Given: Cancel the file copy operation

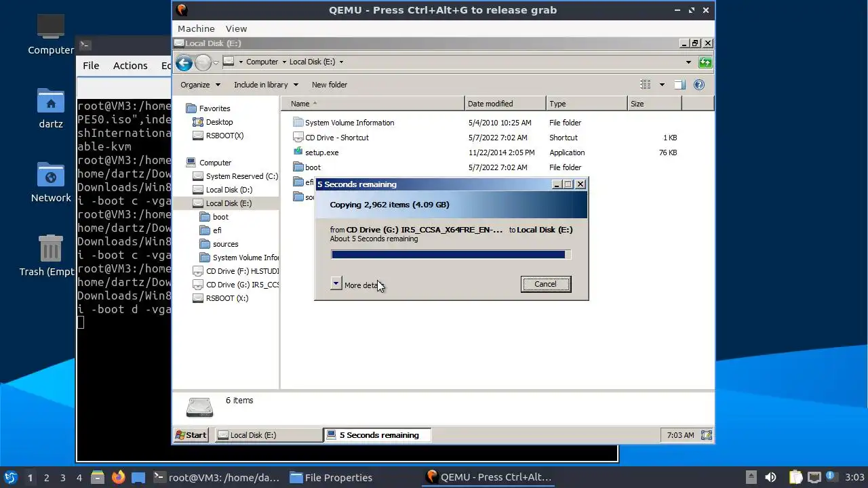Looking at the screenshot, I should (x=545, y=285).
